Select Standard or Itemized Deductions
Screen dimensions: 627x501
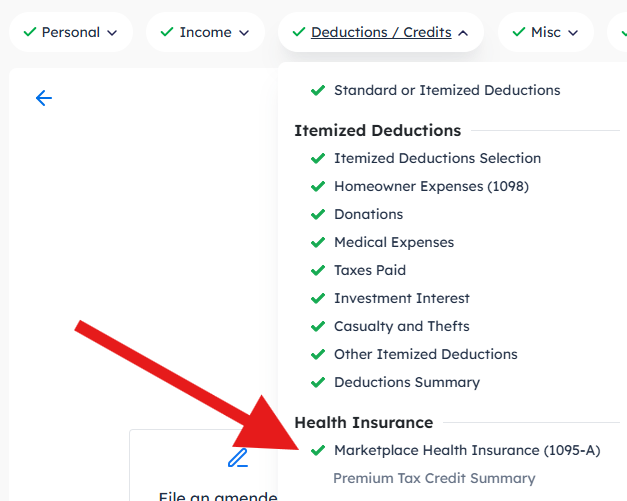[x=447, y=90]
